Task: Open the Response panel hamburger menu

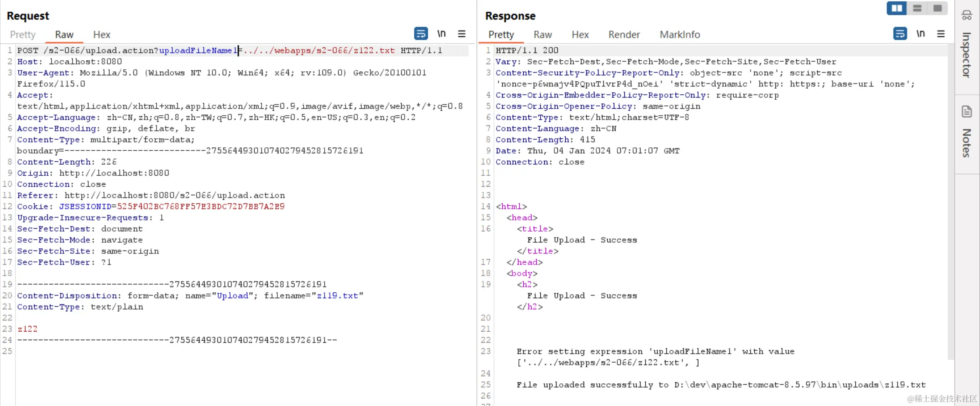Action: pos(941,34)
